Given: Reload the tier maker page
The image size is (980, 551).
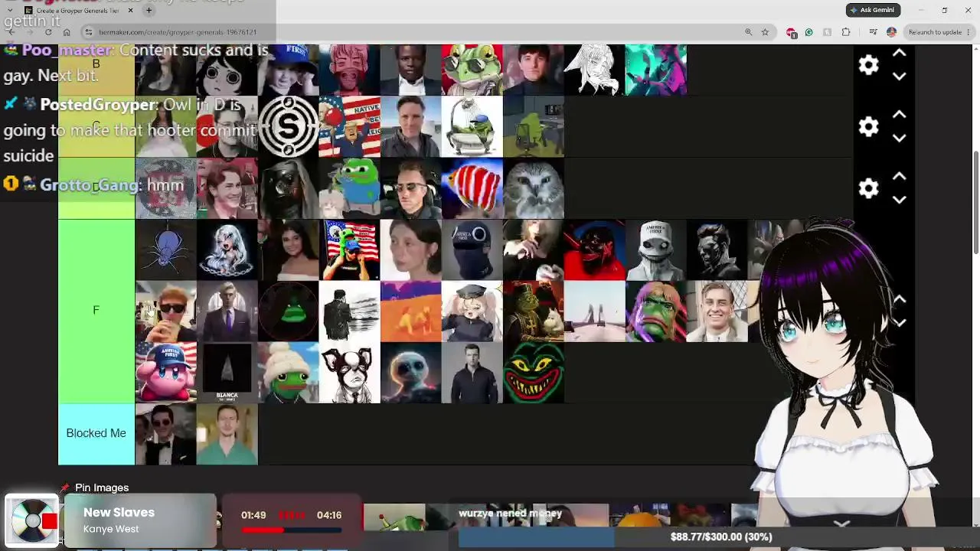Looking at the screenshot, I should (47, 32).
